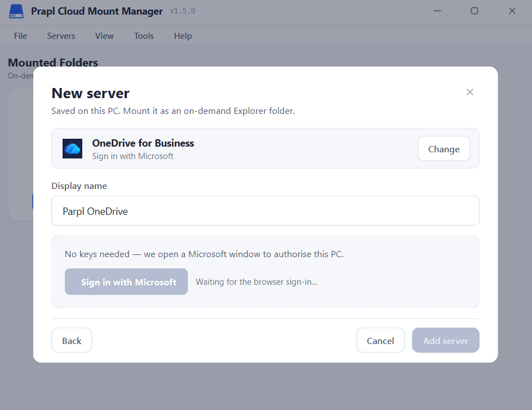The image size is (532, 410).
Task: Minimize the Prapl Cloud Mount Manager window
Action: click(x=437, y=11)
